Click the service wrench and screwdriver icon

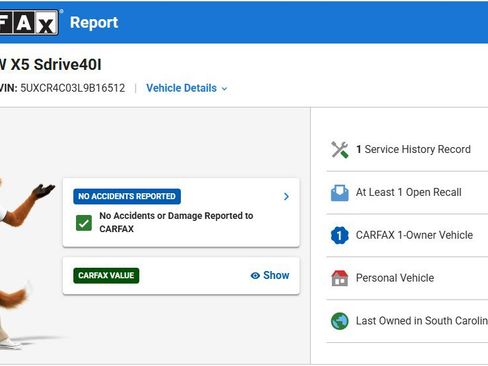(x=340, y=150)
